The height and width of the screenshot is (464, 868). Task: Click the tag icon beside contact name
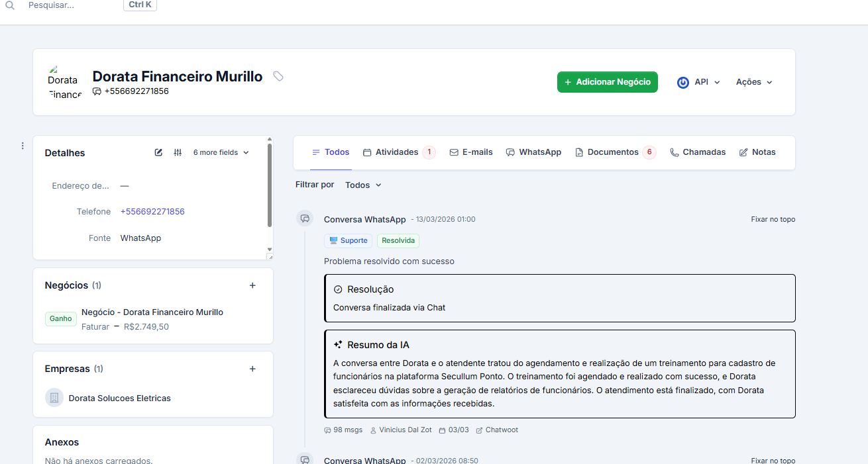click(x=278, y=77)
